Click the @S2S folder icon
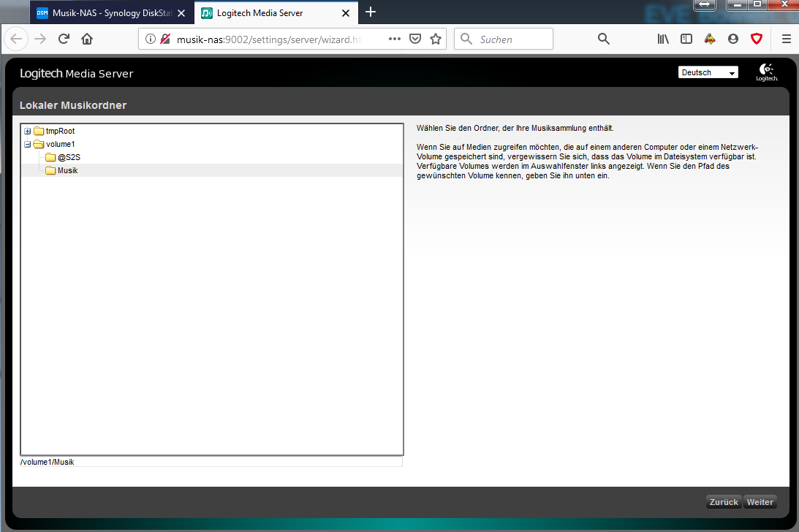 [50, 157]
